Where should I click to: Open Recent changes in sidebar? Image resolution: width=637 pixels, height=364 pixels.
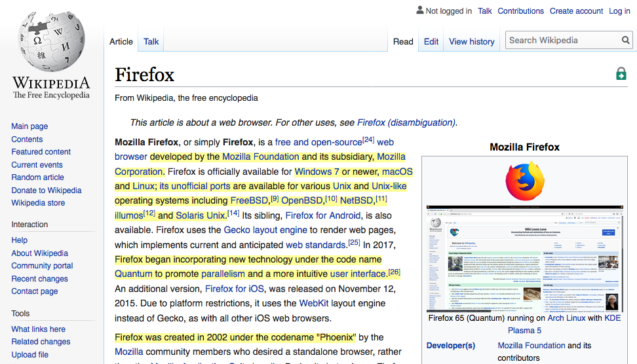coord(39,279)
